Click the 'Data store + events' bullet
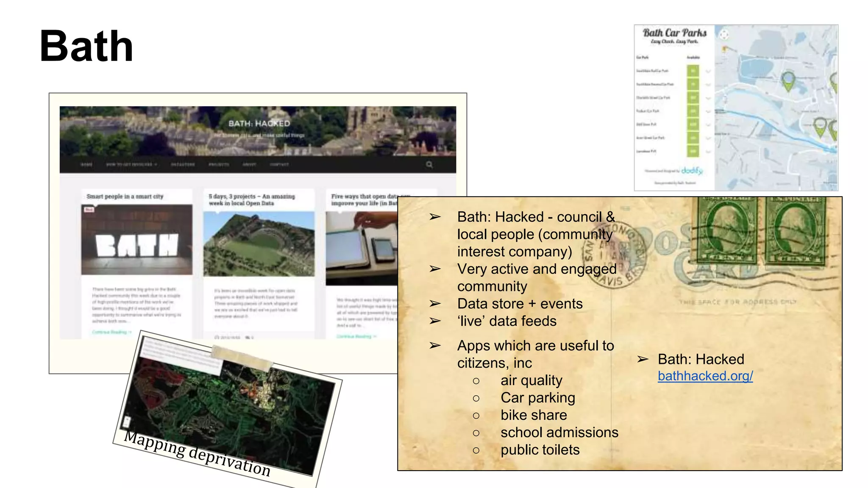The width and height of the screenshot is (868, 488). [520, 304]
